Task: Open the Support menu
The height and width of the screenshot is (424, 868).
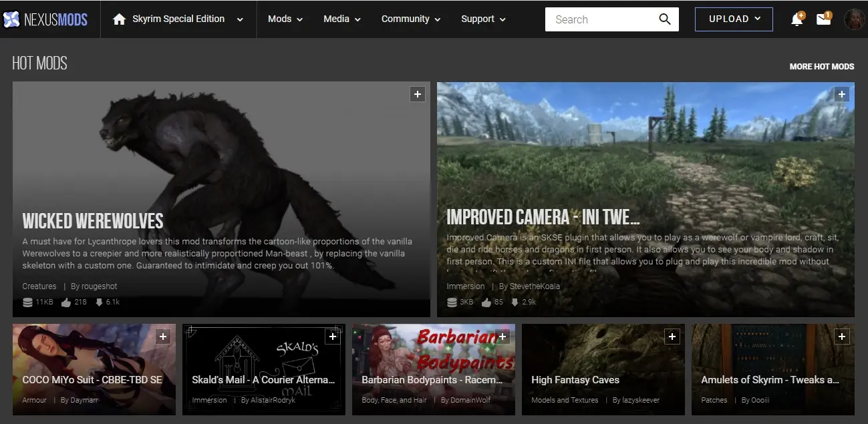Action: point(484,19)
